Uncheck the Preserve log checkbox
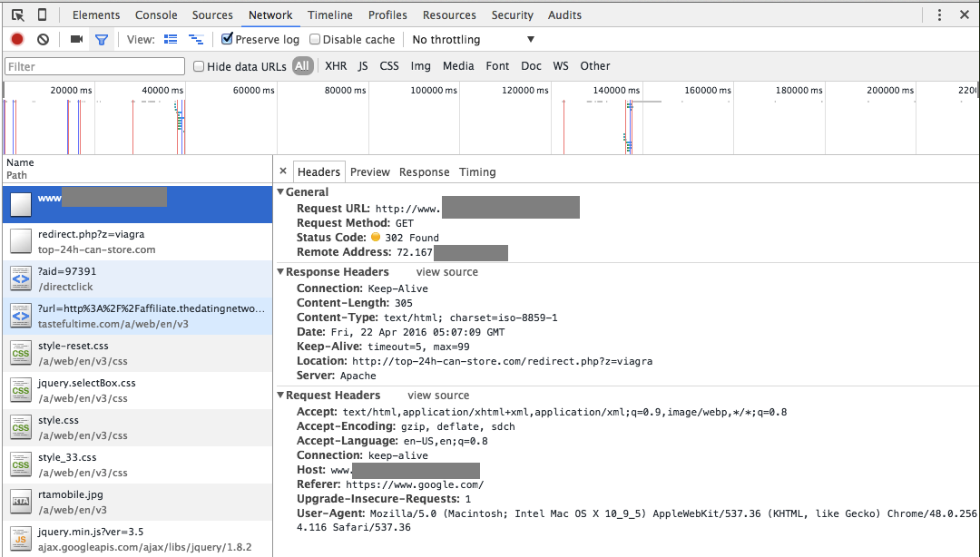 point(228,39)
